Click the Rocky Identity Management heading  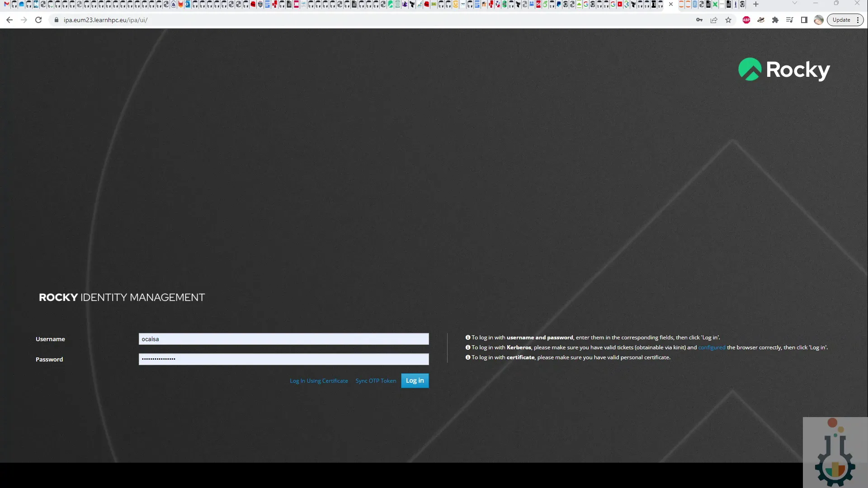[x=122, y=297]
